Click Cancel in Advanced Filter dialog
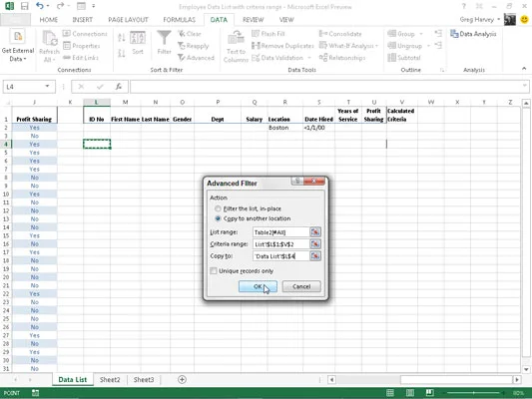The image size is (532, 399). point(301,286)
